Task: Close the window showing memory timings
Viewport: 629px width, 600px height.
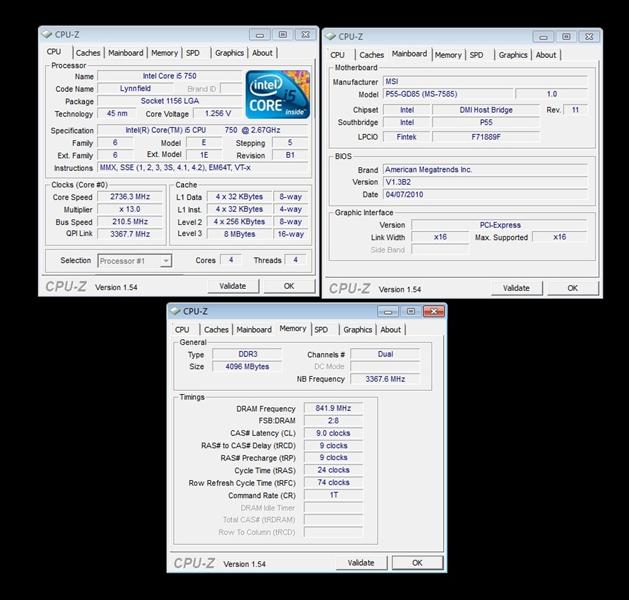Action: click(x=430, y=311)
